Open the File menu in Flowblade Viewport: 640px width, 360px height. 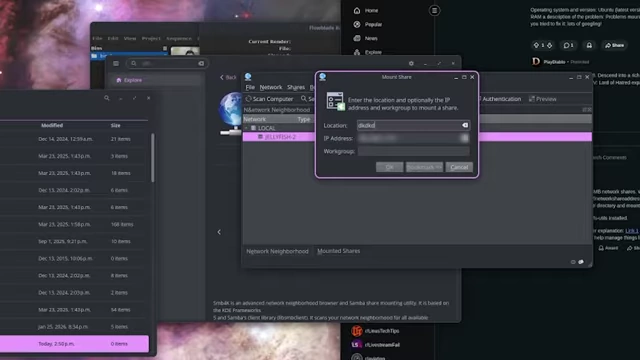(98, 38)
